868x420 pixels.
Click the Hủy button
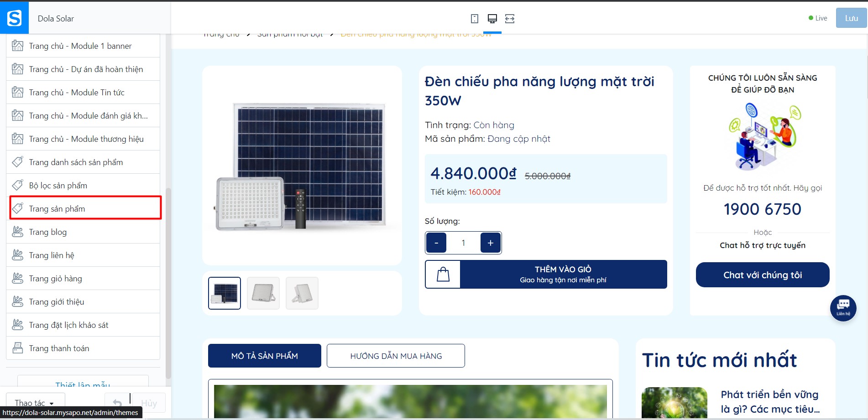tap(149, 403)
